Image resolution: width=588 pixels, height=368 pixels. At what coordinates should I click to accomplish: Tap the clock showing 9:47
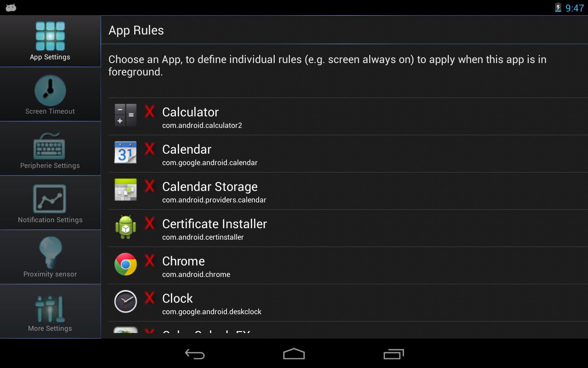click(x=574, y=8)
